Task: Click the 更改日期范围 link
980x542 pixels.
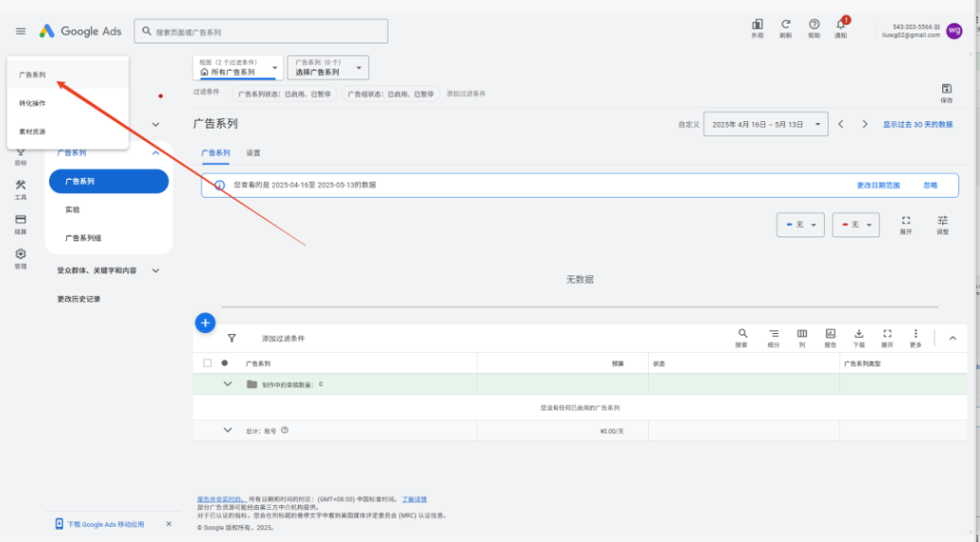Action: [x=878, y=185]
